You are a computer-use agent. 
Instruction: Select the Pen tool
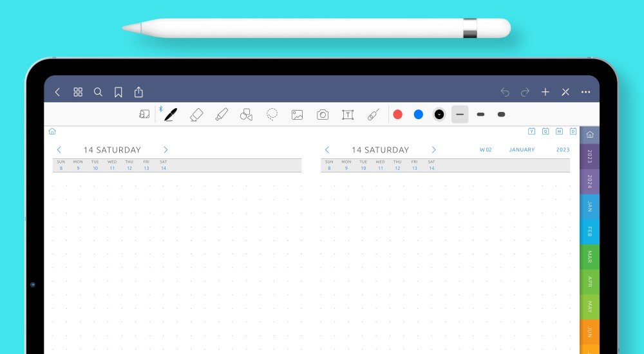click(x=171, y=115)
